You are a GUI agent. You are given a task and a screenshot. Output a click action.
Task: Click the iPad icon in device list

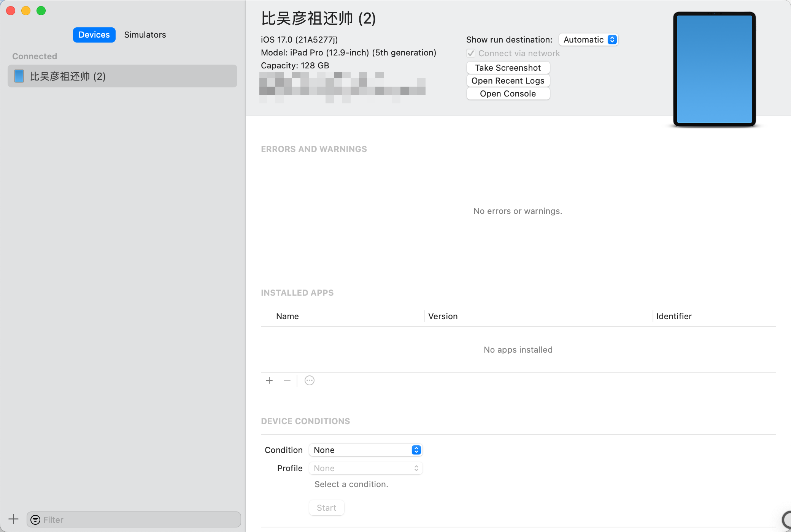[x=19, y=76]
